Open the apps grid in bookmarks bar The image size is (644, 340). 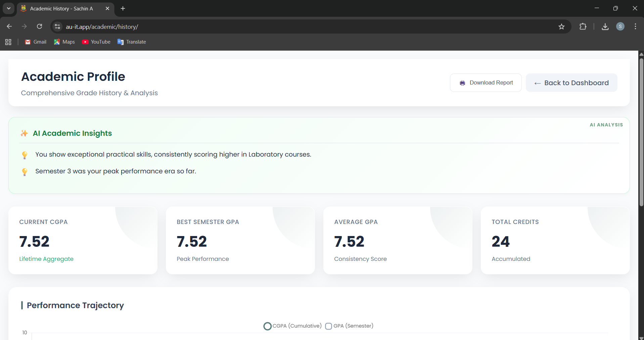pyautogui.click(x=8, y=42)
